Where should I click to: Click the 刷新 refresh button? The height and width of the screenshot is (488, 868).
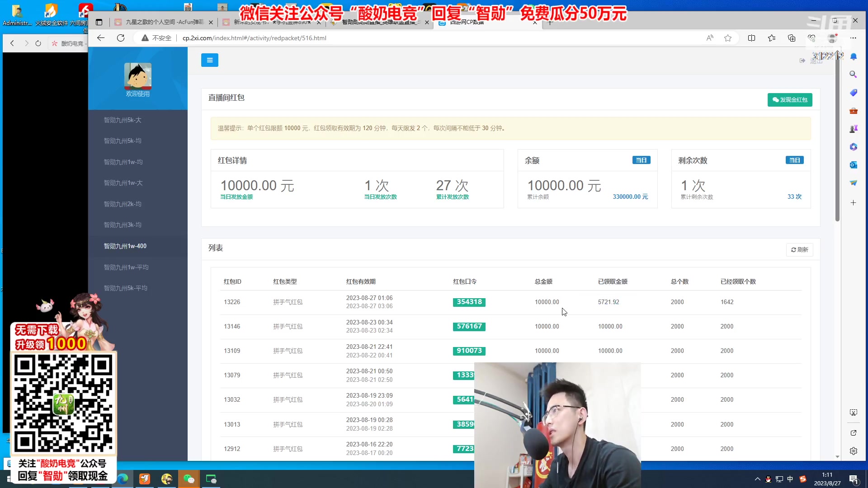click(x=799, y=250)
